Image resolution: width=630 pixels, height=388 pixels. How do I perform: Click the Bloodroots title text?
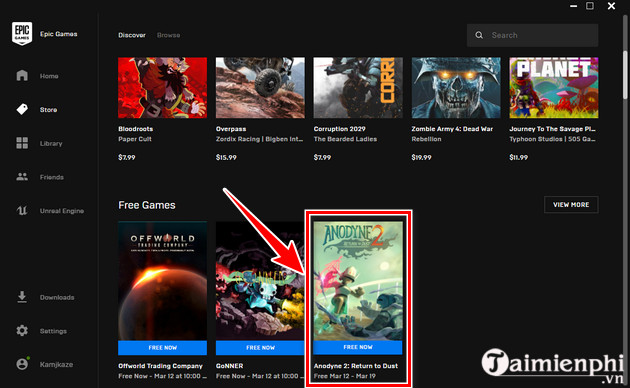pyautogui.click(x=135, y=129)
